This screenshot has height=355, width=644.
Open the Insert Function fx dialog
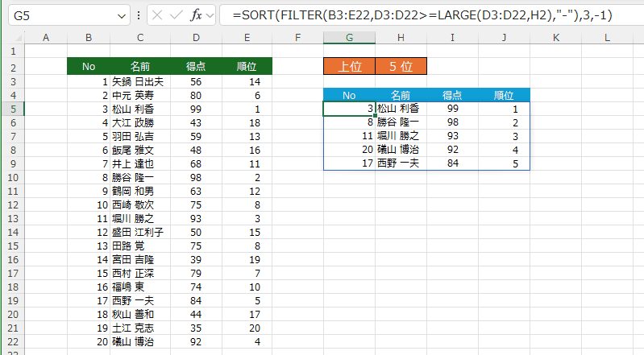(x=198, y=15)
